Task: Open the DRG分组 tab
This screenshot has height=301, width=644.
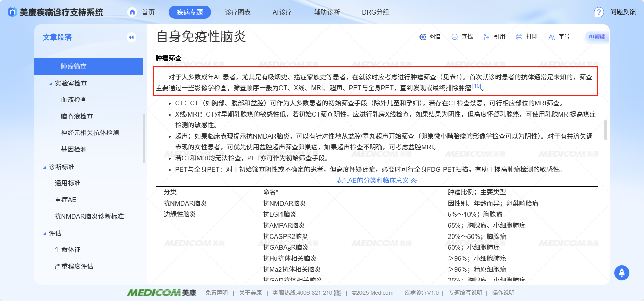Action: 375,12
